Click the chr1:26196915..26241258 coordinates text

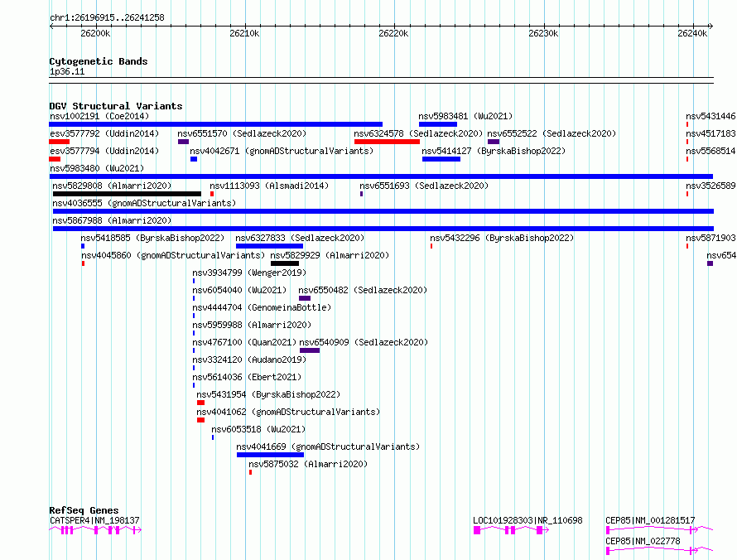[107, 18]
